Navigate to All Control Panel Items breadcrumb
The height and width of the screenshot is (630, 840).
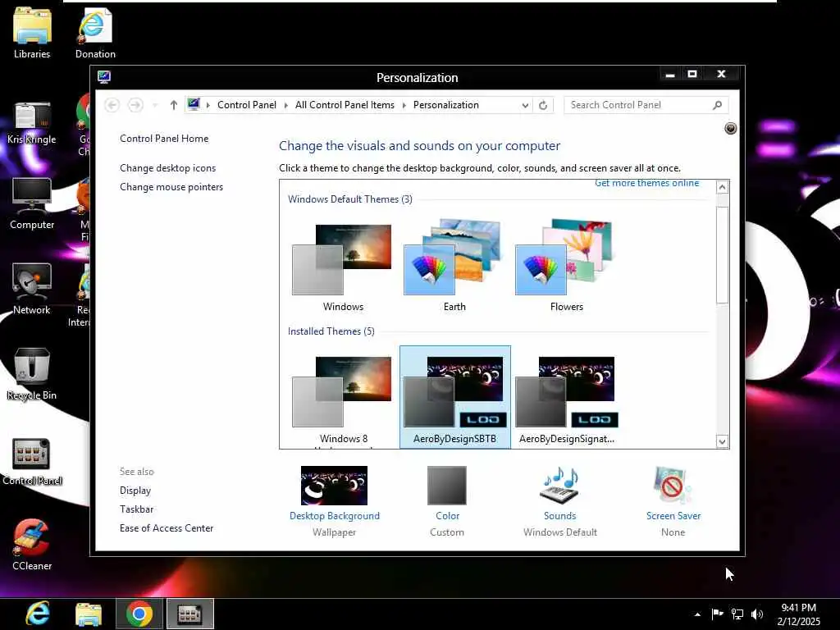pyautogui.click(x=345, y=105)
